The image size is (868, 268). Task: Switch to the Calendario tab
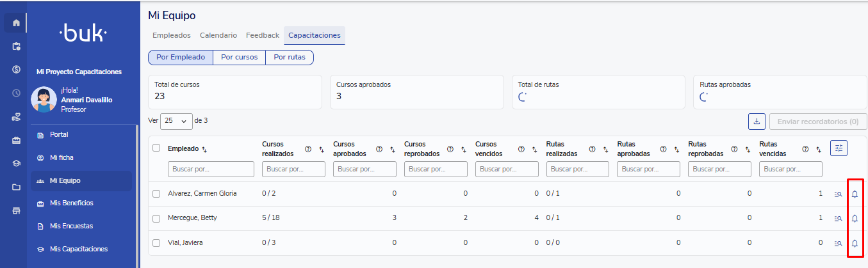[218, 35]
